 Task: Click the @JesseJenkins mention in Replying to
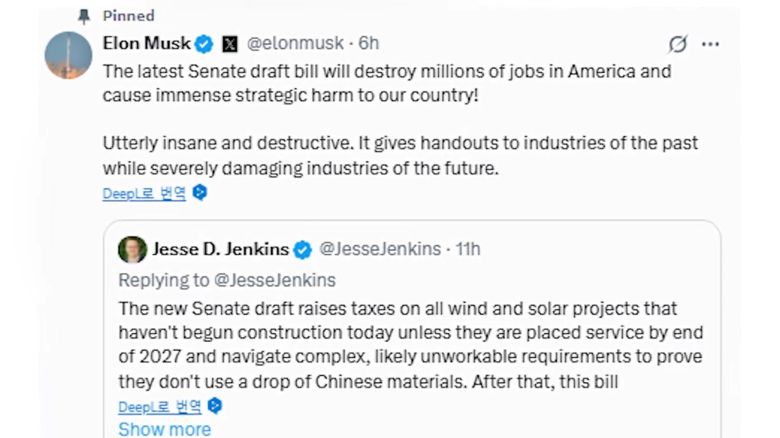tap(273, 280)
